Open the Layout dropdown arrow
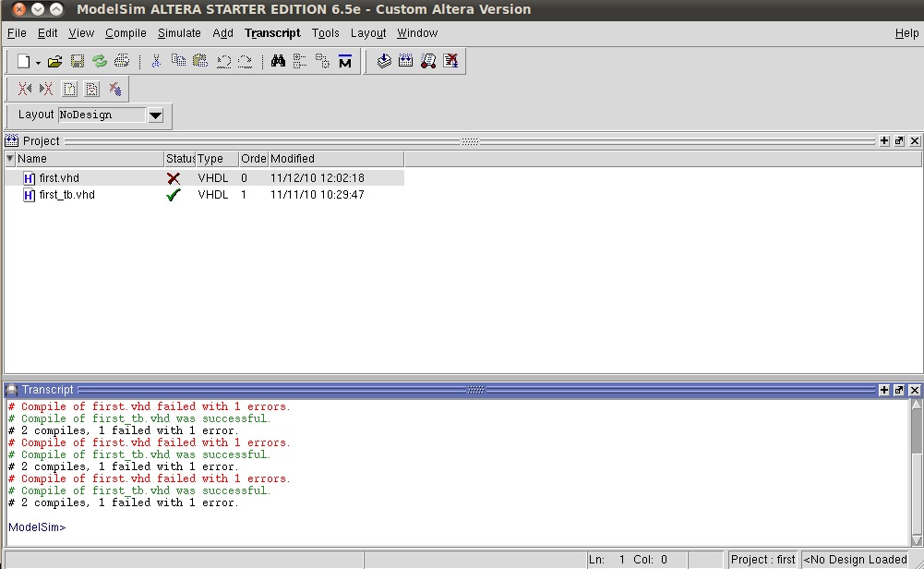924x569 pixels. coord(155,115)
